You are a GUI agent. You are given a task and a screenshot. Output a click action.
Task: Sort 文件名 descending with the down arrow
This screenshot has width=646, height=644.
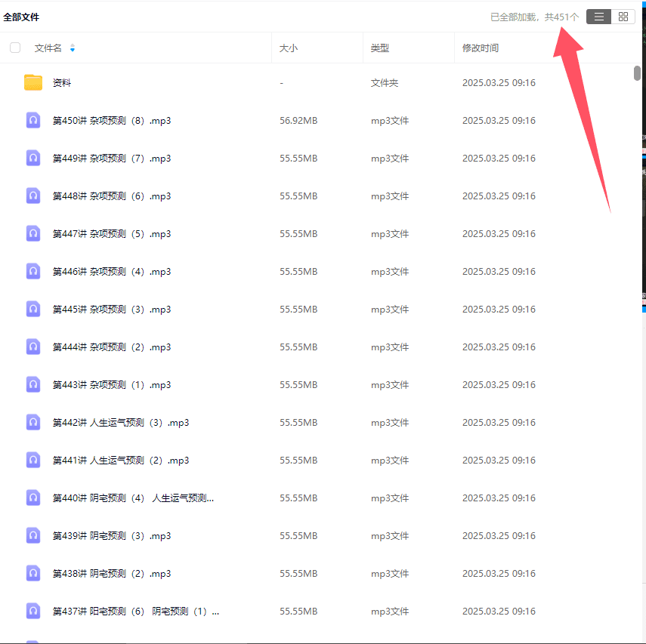tap(72, 50)
